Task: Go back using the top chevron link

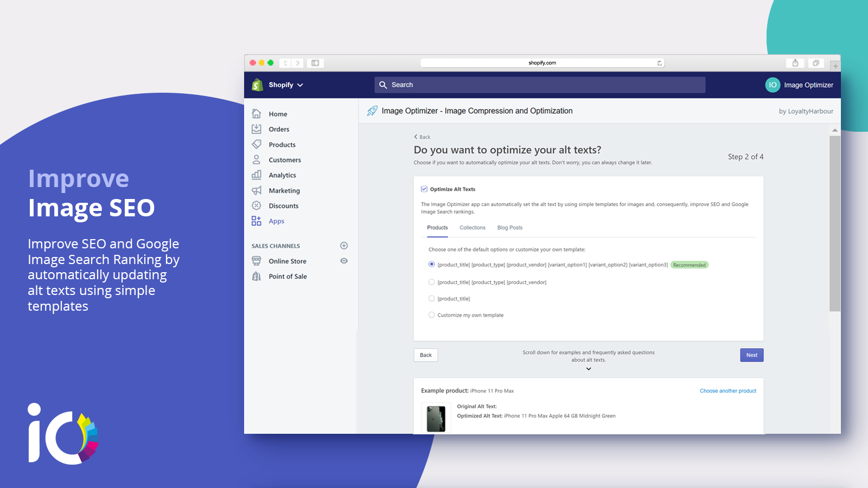Action: click(422, 137)
